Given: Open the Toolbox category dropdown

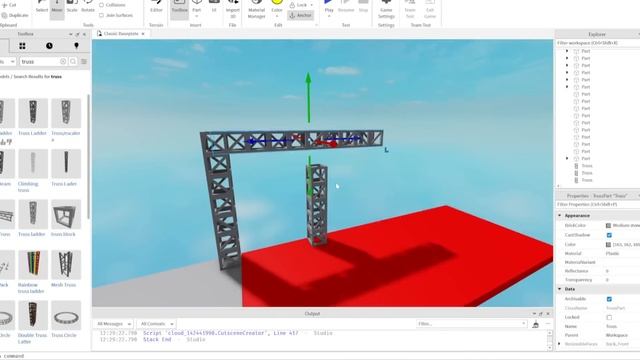Looking at the screenshot, I should point(8,61).
